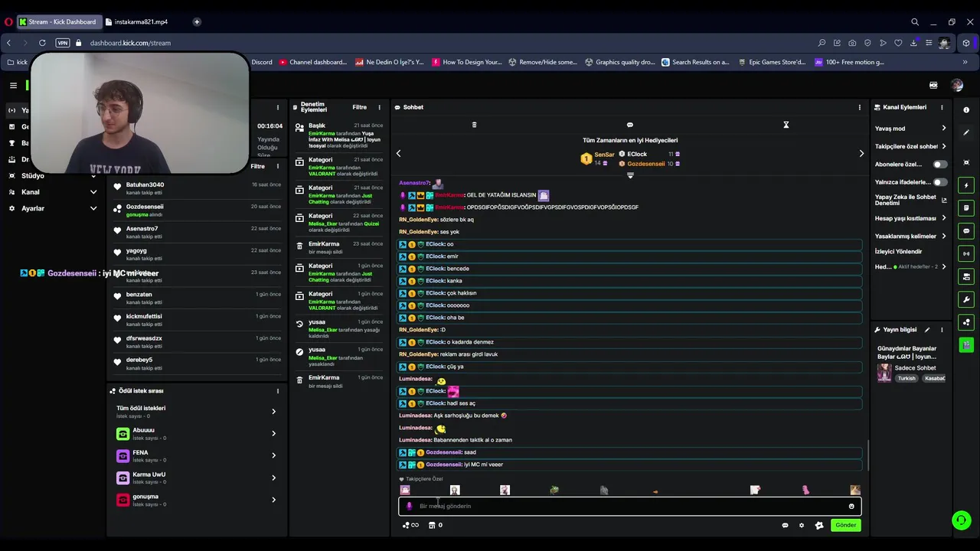The width and height of the screenshot is (980, 551).
Task: Open chat settings gear below message box
Action: (x=802, y=525)
